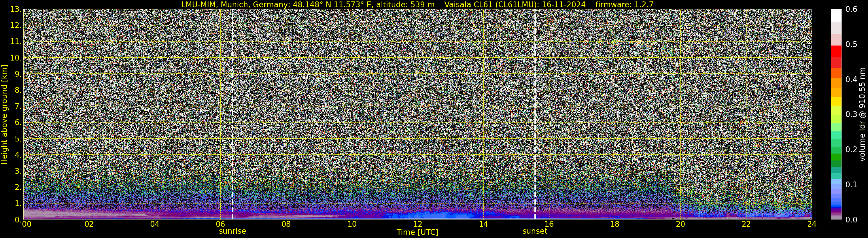Click the '20' time axis tick label
868x238 pixels.
[680, 224]
